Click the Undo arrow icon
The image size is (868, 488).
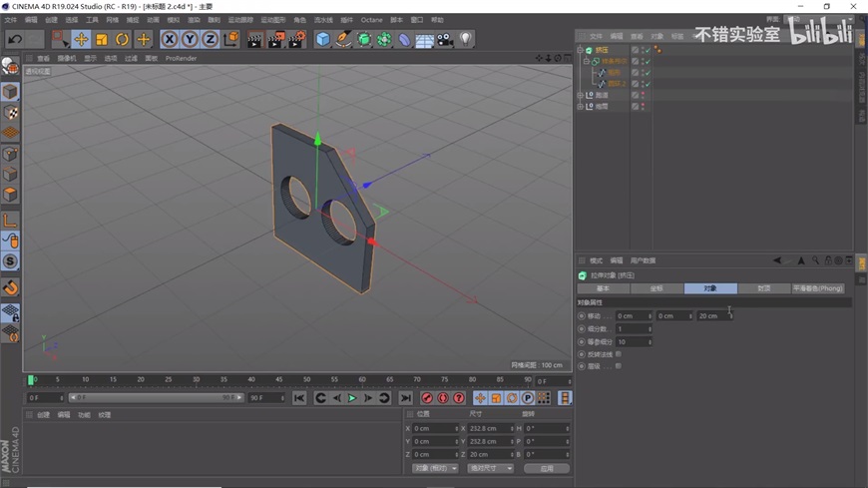click(x=15, y=40)
